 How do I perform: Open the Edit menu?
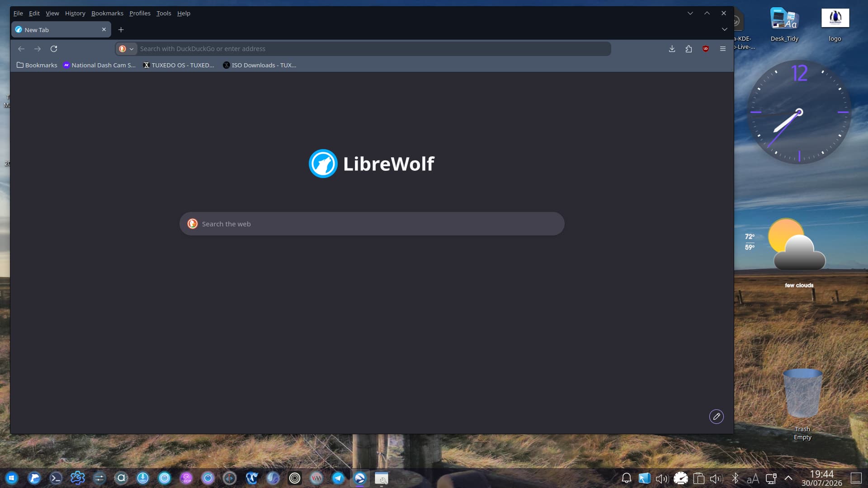point(34,13)
